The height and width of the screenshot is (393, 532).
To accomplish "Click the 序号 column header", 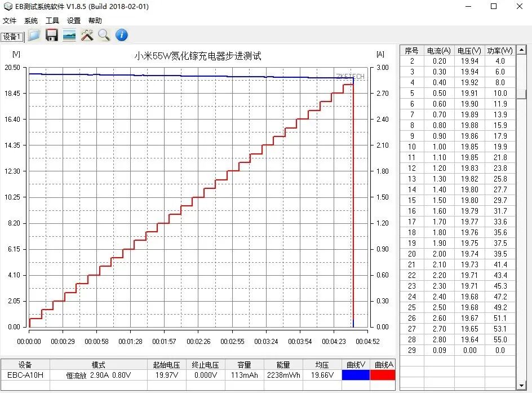I will (411, 51).
